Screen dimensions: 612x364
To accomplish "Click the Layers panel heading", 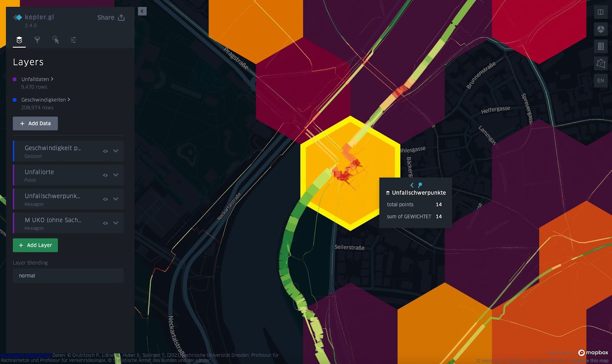I will pos(28,62).
